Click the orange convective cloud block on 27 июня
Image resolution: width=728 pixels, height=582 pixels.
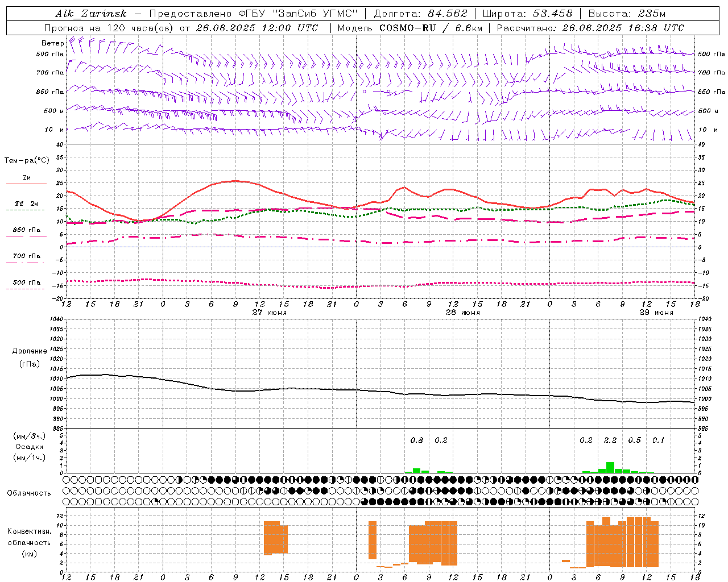[x=276, y=538]
